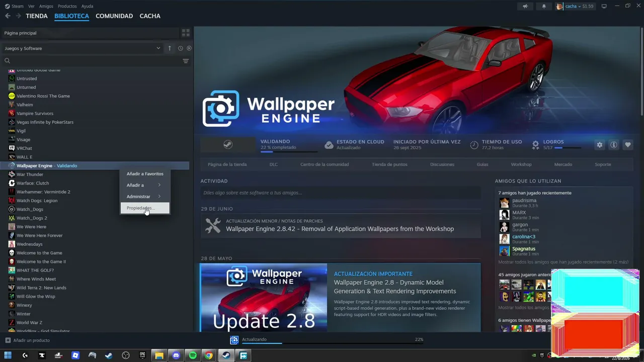
Task: Open the Productos menu
Action: (67, 6)
